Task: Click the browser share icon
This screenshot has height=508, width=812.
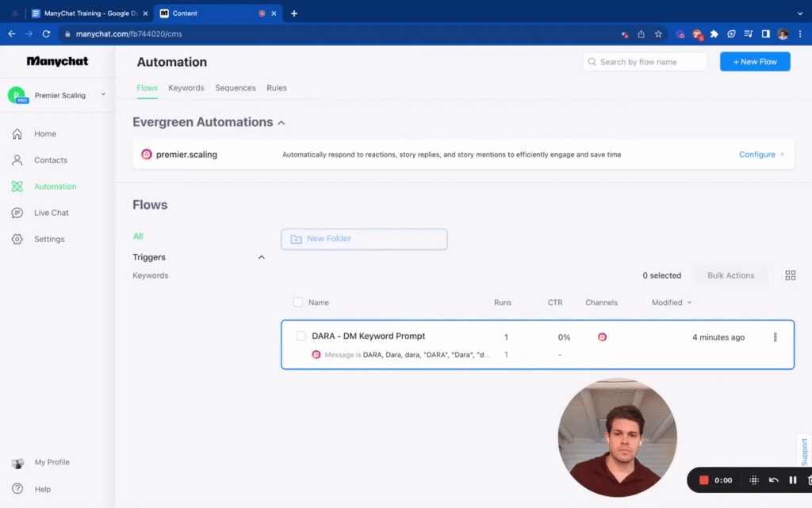Action: click(641, 33)
